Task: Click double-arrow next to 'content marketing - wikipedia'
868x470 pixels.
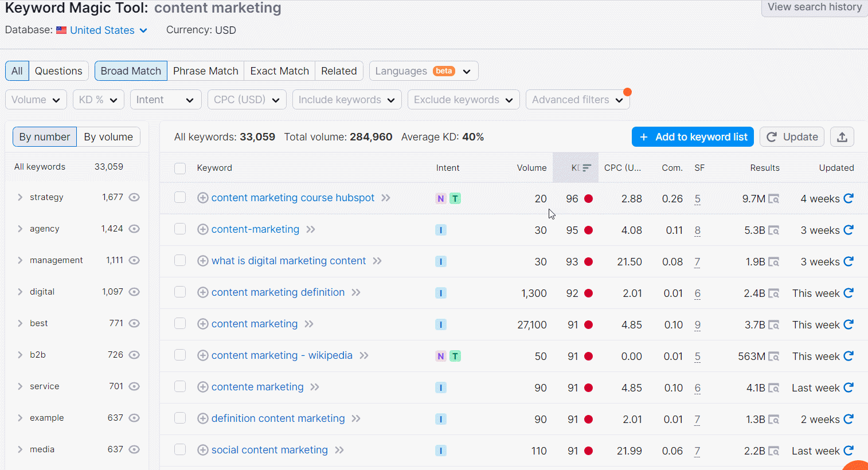Action: pyautogui.click(x=363, y=355)
